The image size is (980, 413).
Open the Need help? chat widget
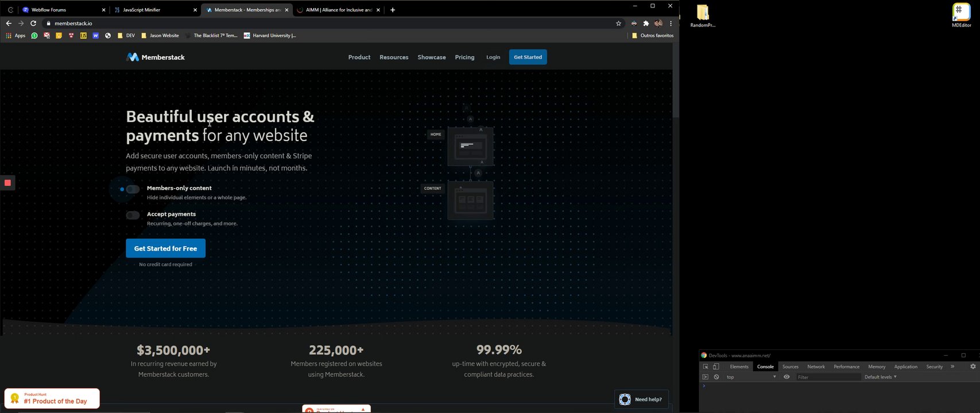[x=641, y=399]
